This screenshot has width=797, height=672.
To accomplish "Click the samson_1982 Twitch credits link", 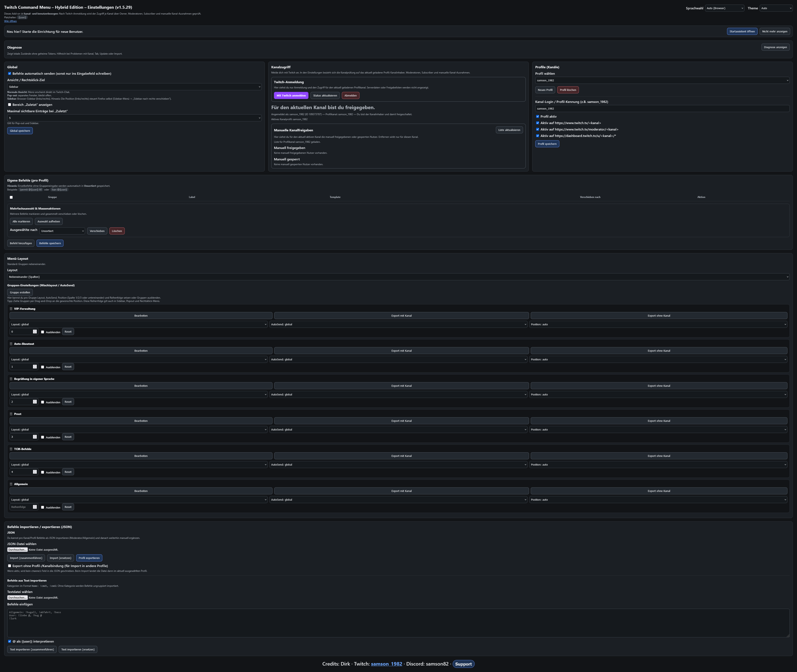I will tap(386, 664).
